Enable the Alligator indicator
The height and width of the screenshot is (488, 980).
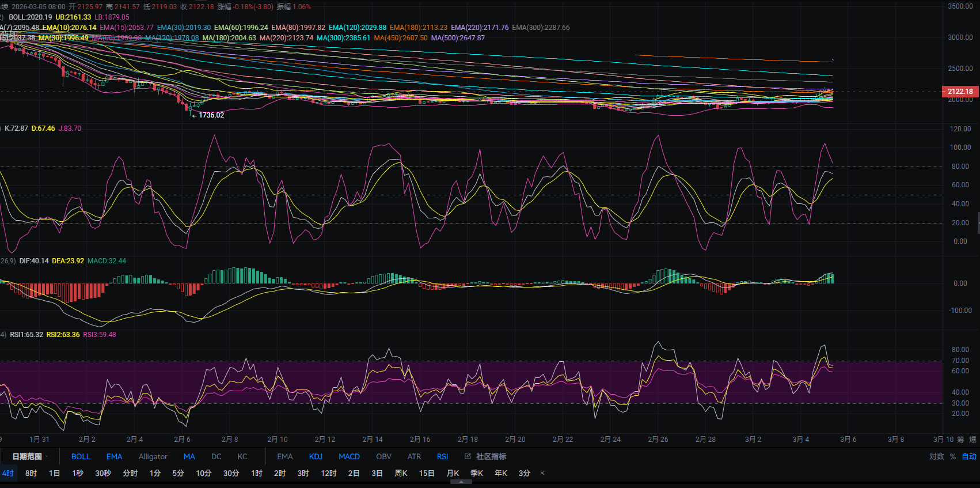153,456
